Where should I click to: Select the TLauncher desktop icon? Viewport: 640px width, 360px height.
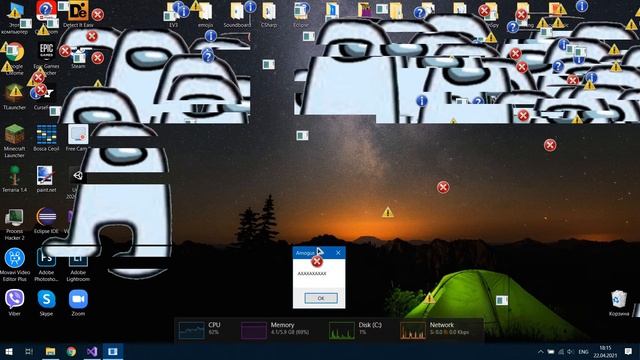[15, 97]
